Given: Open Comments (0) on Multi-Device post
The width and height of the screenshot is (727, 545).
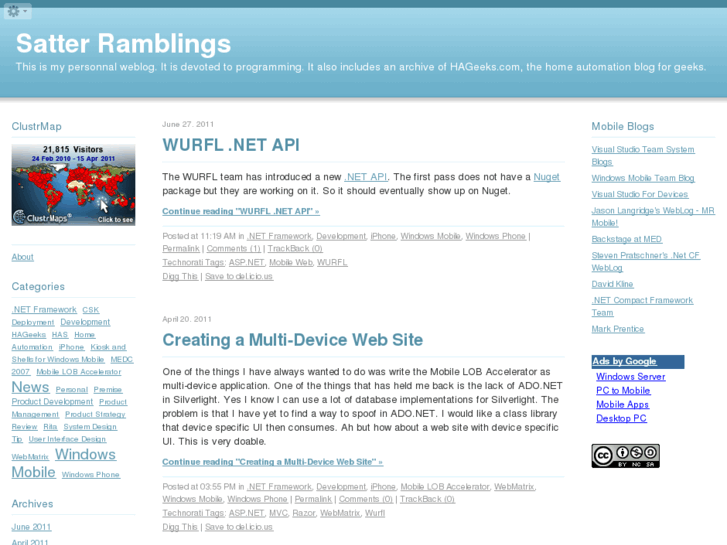Looking at the screenshot, I should 366,499.
